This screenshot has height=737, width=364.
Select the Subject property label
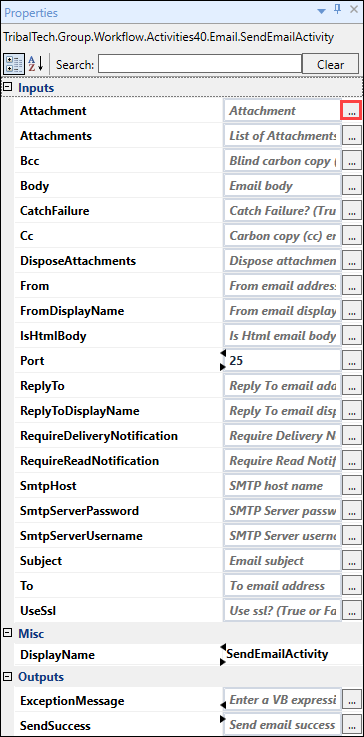[x=41, y=561]
